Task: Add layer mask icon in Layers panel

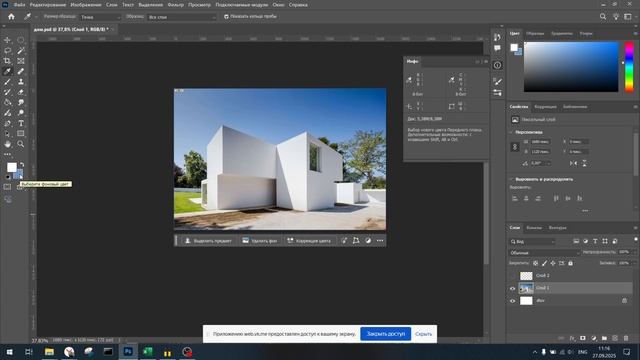Action: tap(583, 338)
